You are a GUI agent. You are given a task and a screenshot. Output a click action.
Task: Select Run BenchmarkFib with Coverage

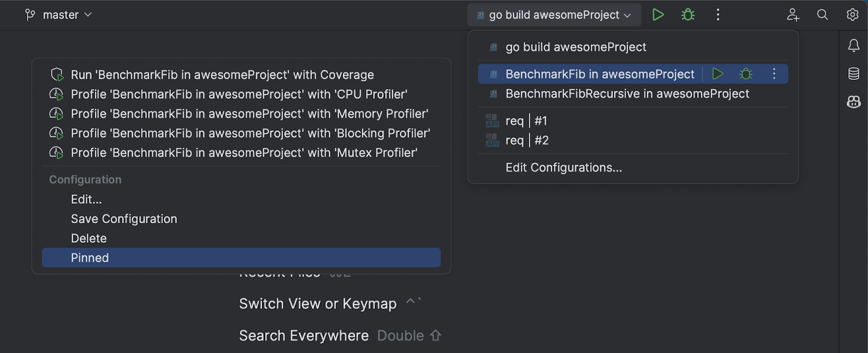[222, 75]
